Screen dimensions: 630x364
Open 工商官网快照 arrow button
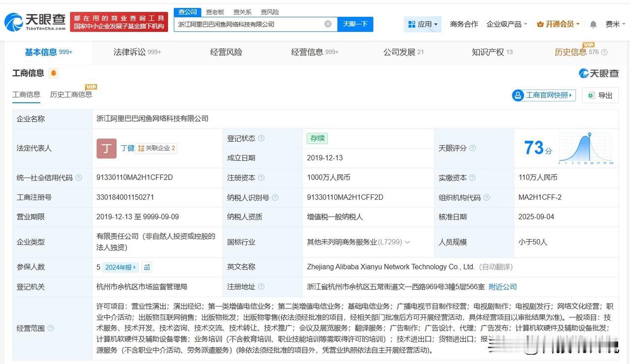(x=544, y=95)
